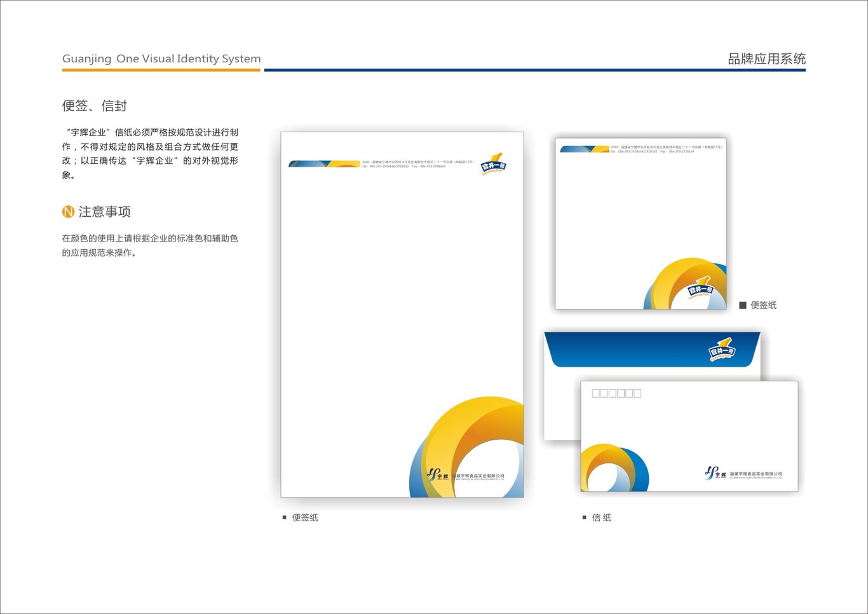Viewport: 868px width, 614px height.
Task: Click the 官井一号 logo on the small notepad swirl
Action: click(700, 287)
